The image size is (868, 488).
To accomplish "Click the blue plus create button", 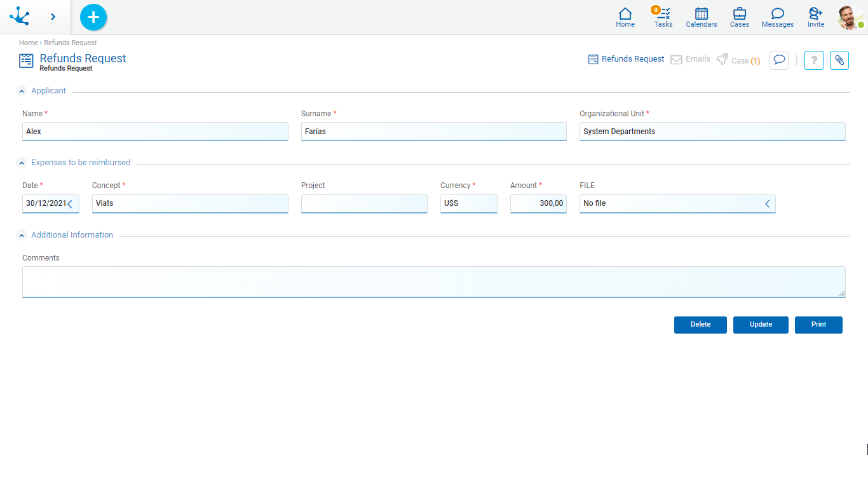I will 93,17.
